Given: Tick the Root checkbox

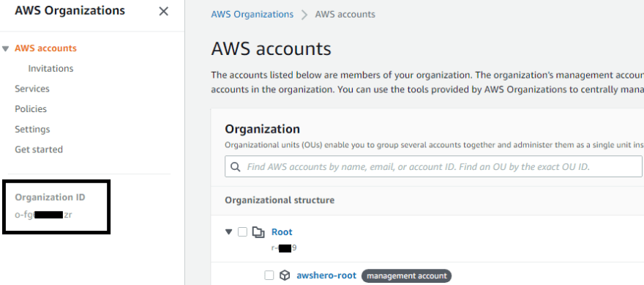Looking at the screenshot, I should (242, 232).
